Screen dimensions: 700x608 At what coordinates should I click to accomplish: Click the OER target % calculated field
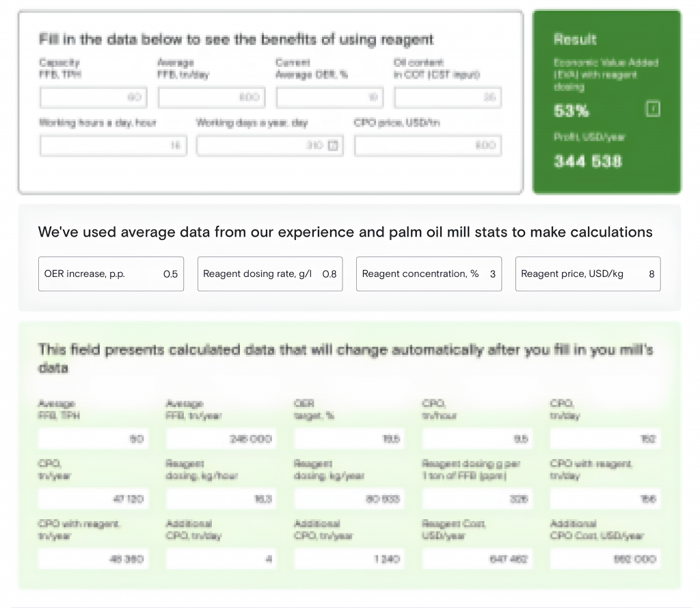coord(349,438)
